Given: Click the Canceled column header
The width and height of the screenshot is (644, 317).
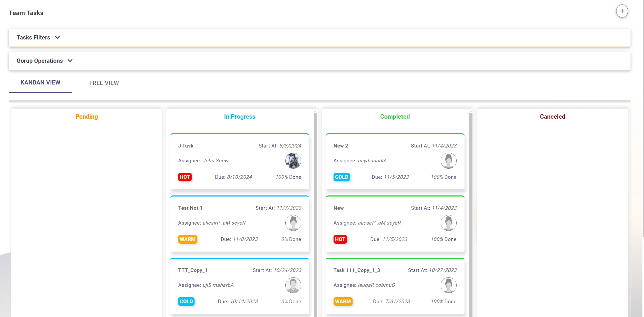Looking at the screenshot, I should [x=552, y=117].
